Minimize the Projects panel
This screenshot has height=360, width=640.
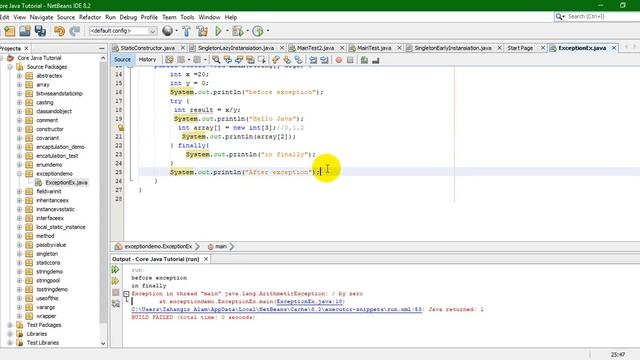(102, 49)
